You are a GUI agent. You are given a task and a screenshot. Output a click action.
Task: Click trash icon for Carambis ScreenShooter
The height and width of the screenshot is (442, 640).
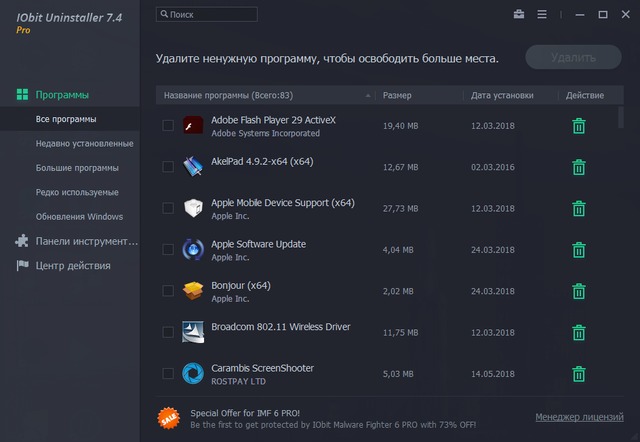click(x=578, y=374)
